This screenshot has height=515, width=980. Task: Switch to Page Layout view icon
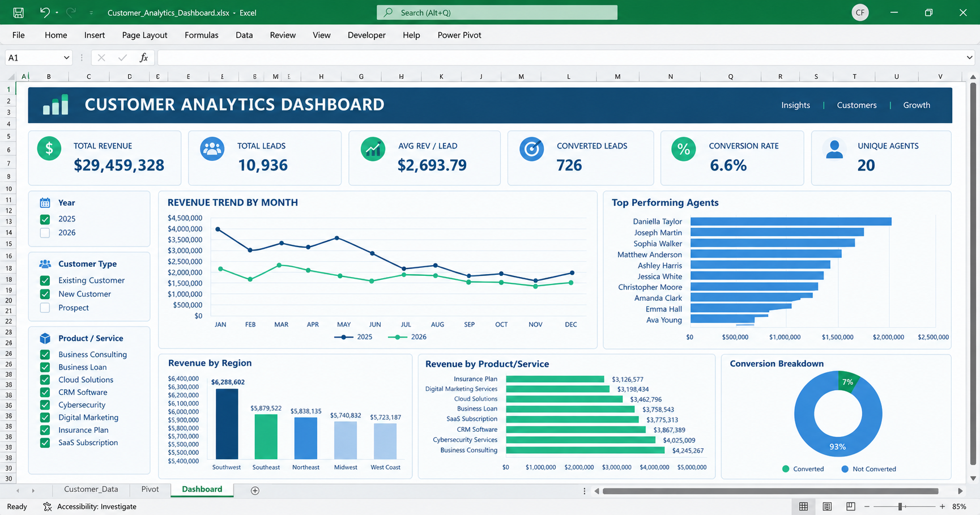827,507
